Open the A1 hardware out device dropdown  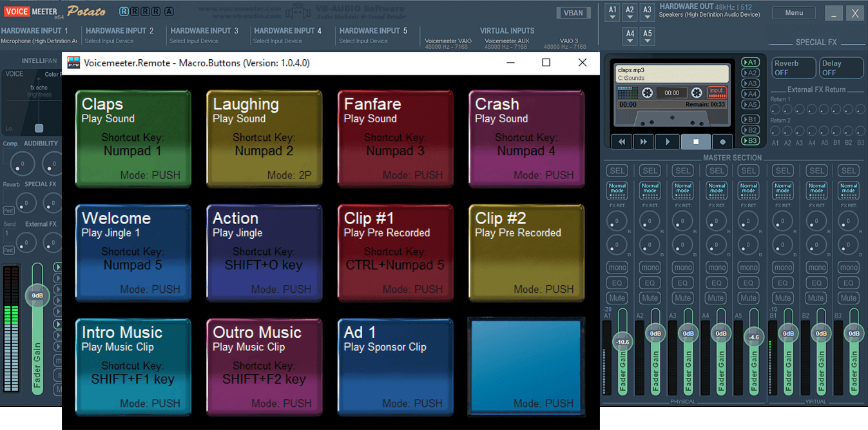coord(612,13)
